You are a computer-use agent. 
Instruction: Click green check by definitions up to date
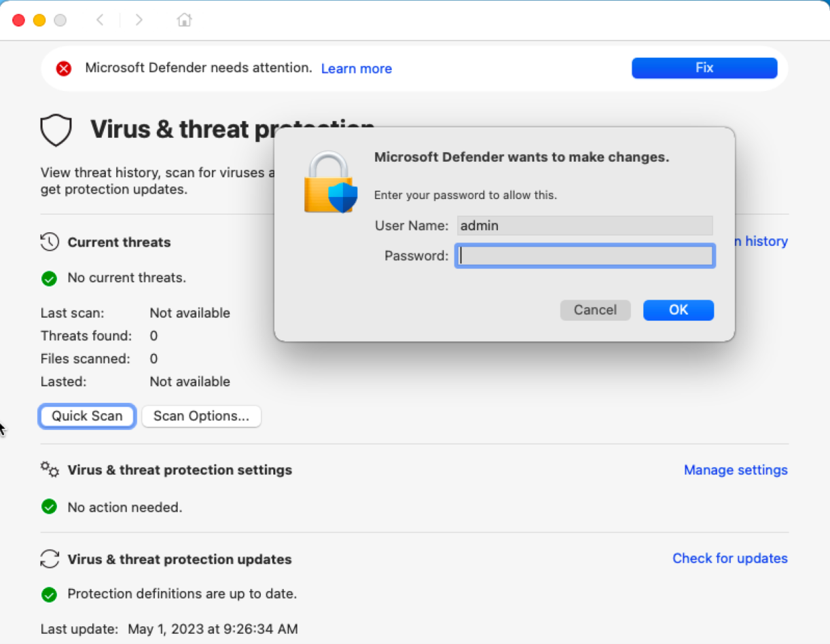point(49,594)
